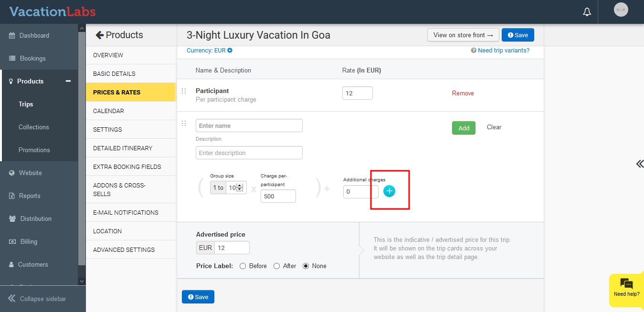Select the Before price label option
Viewport: 644px width, 312px height.
(243, 266)
